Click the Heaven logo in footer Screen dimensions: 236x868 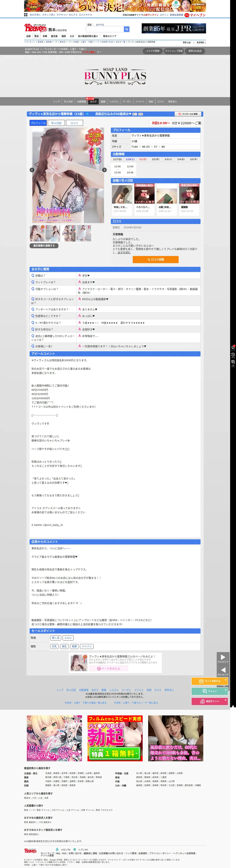pos(30,851)
